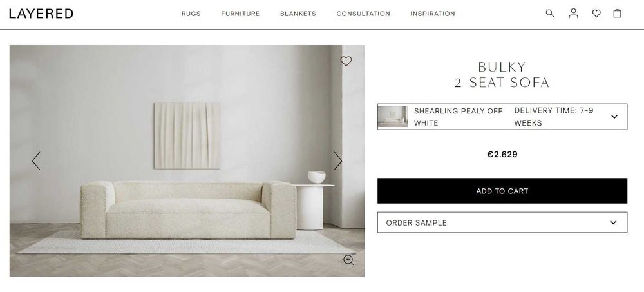Image resolution: width=644 pixels, height=292 pixels.
Task: Add sofa to favorites via image heart
Action: click(x=346, y=61)
